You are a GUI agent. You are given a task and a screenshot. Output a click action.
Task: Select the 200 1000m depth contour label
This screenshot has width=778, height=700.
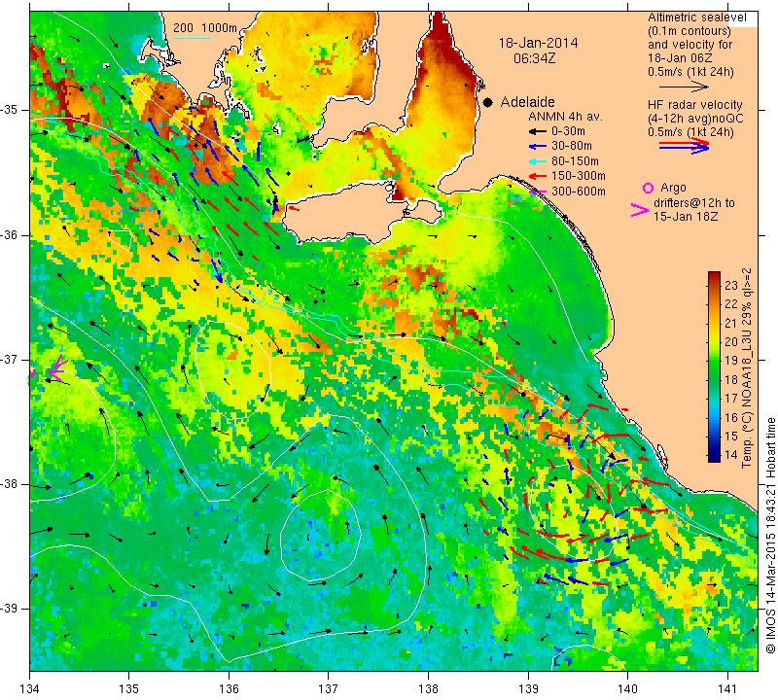pyautogui.click(x=205, y=28)
